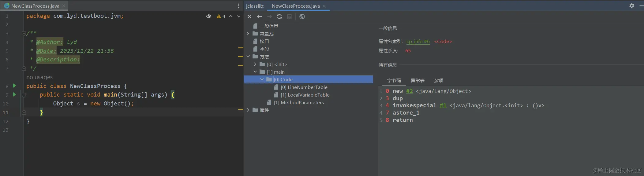
Task: Close the jclasslib NewClassProcess.java tab
Action: coord(324,6)
